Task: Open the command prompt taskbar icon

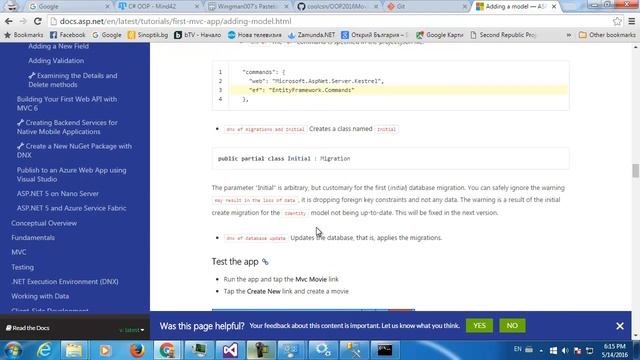Action: point(384,350)
